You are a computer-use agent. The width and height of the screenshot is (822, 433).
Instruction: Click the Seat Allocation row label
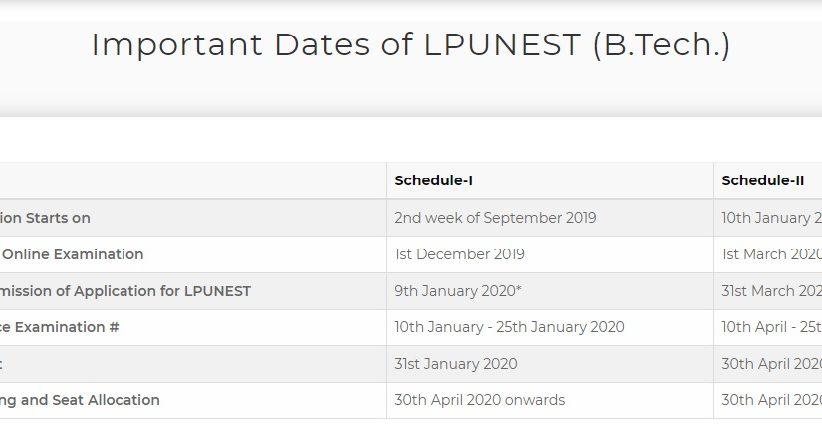tap(80, 400)
